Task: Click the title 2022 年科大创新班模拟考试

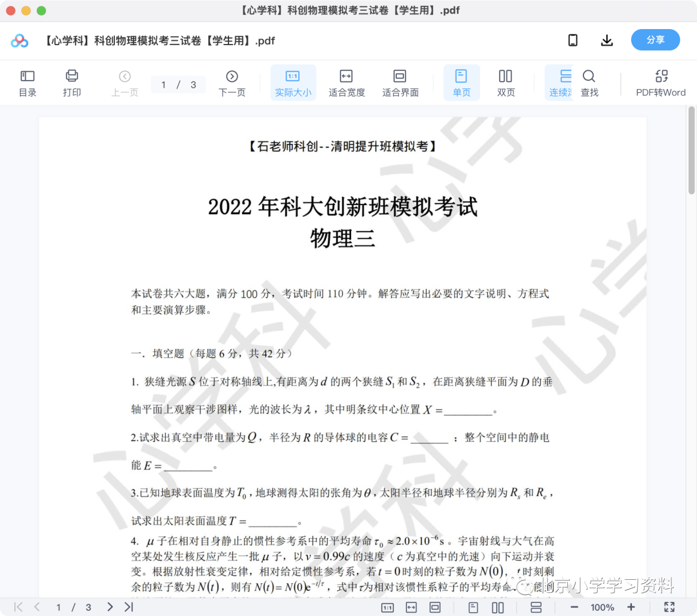Action: point(342,207)
